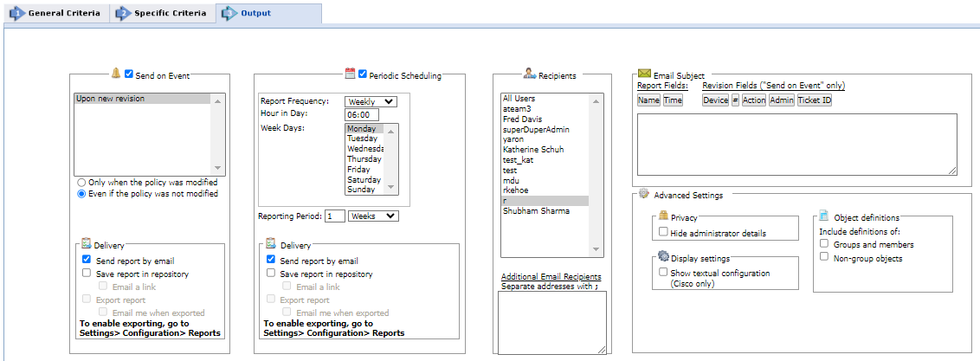Click the Recipients person icon
The image size is (980, 361).
click(529, 74)
